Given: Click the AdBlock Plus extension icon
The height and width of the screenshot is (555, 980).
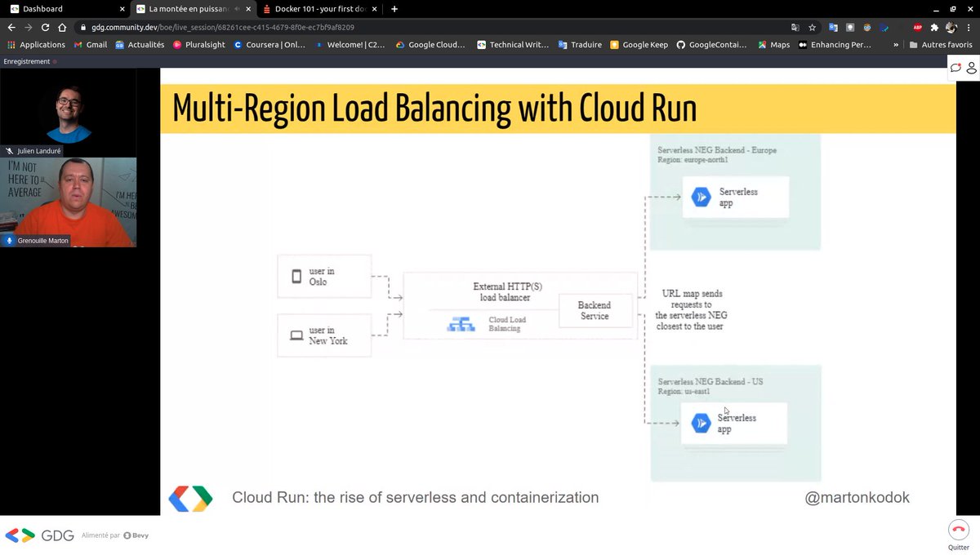Looking at the screenshot, I should (917, 27).
